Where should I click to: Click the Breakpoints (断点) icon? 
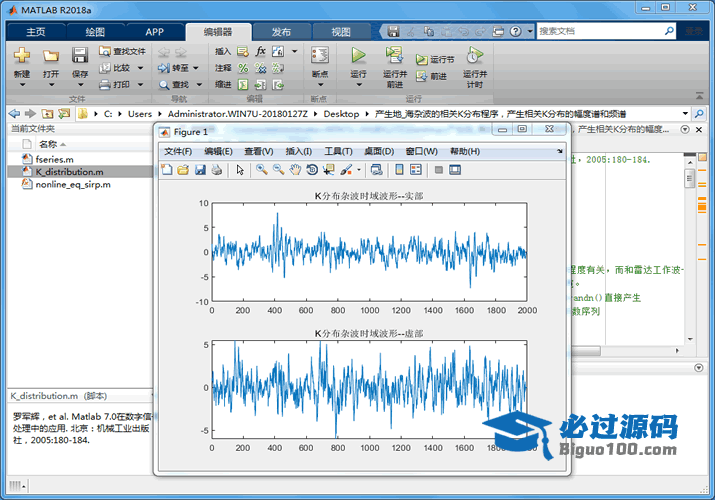pos(320,55)
